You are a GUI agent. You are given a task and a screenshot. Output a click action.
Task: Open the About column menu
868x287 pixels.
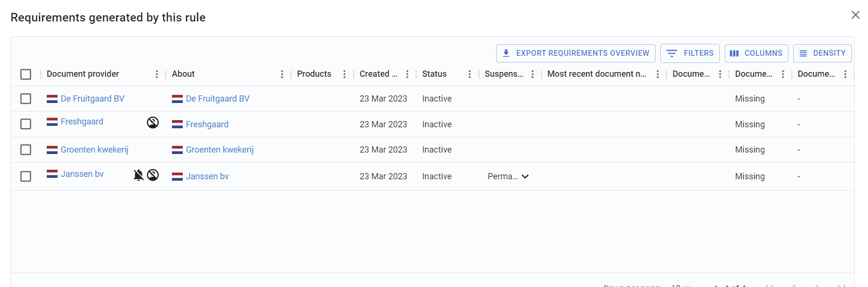tap(282, 74)
